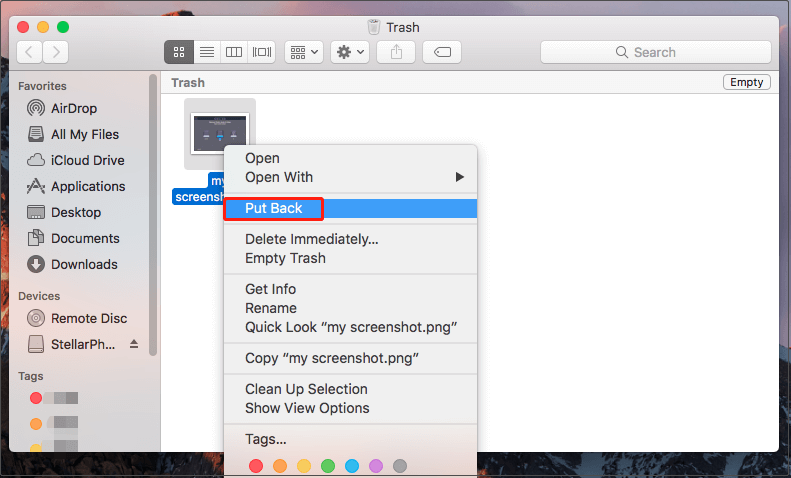The image size is (791, 478).
Task: Open iCloud Drive in sidebar
Action: (x=76, y=160)
